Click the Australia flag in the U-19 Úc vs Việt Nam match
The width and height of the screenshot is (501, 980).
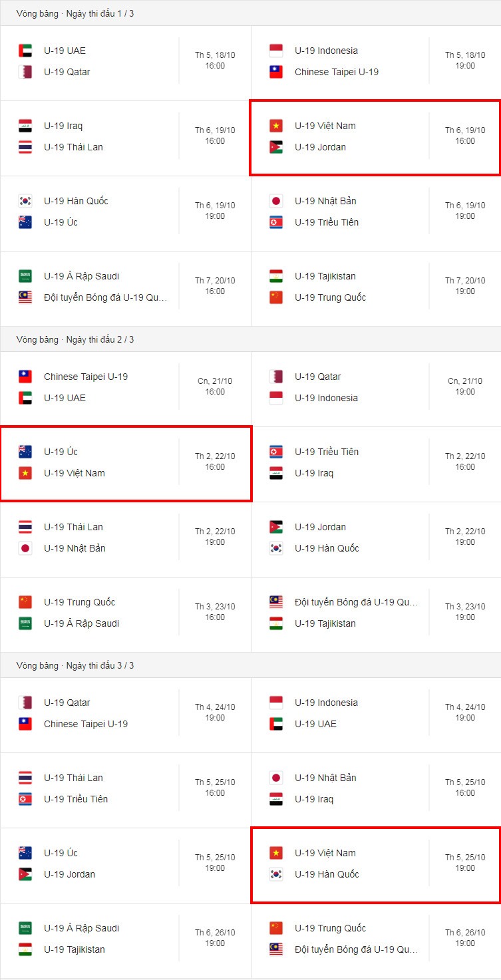coord(25,452)
